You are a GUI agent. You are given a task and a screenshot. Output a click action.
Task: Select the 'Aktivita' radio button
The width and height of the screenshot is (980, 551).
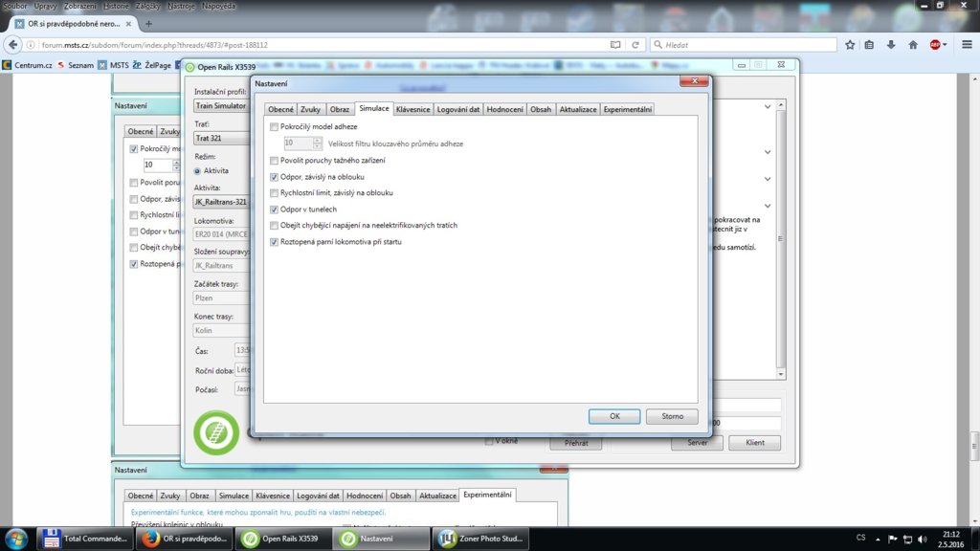point(197,170)
